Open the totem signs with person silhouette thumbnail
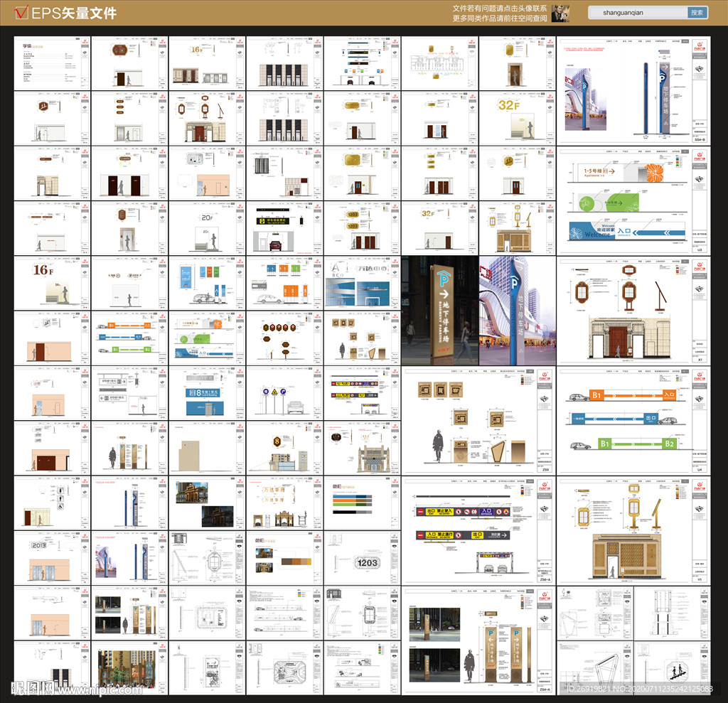The width and height of the screenshot is (728, 703). point(129,448)
